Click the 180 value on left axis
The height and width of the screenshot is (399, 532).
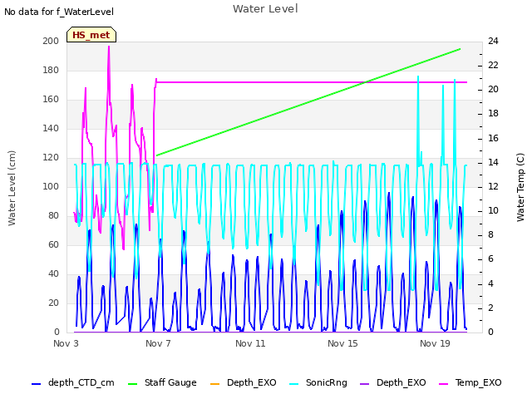51,70
